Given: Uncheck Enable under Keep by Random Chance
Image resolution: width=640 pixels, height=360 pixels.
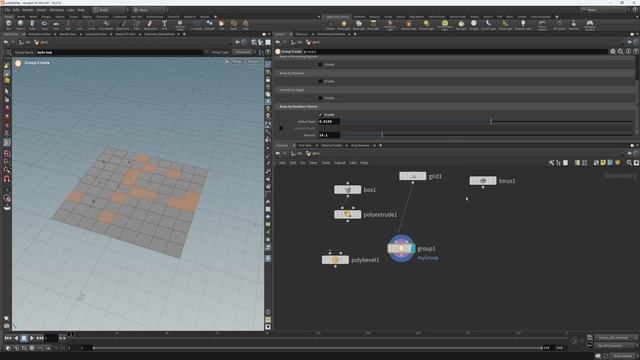Looking at the screenshot, I should [x=320, y=115].
